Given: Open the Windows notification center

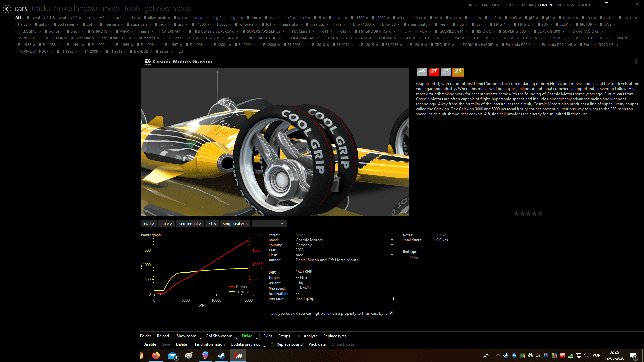Looking at the screenshot, I should point(633,356).
